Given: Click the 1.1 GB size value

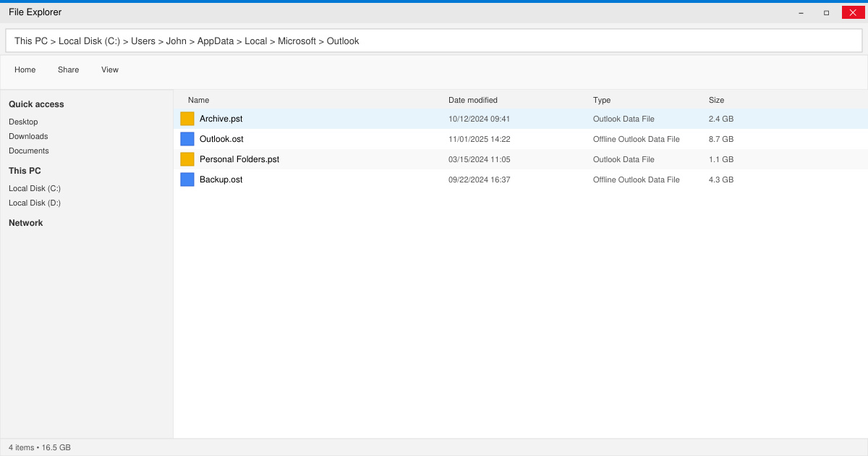Looking at the screenshot, I should [721, 159].
